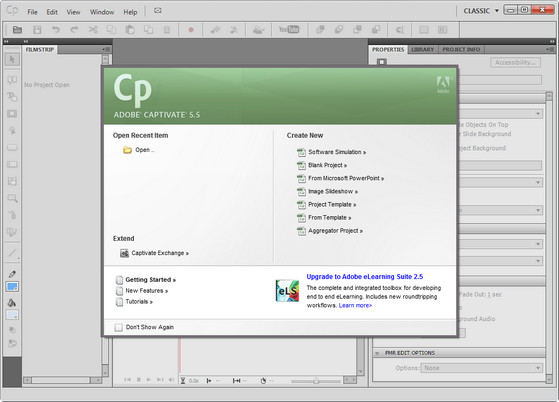Click the Save toolbar icon
The image size is (559, 402).
[37, 30]
